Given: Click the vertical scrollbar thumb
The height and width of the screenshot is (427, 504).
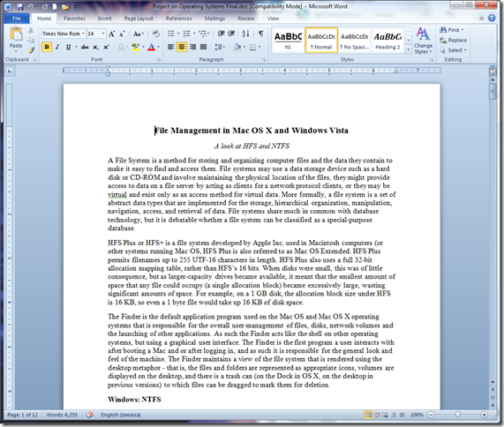Looking at the screenshot, I should coord(493,91).
